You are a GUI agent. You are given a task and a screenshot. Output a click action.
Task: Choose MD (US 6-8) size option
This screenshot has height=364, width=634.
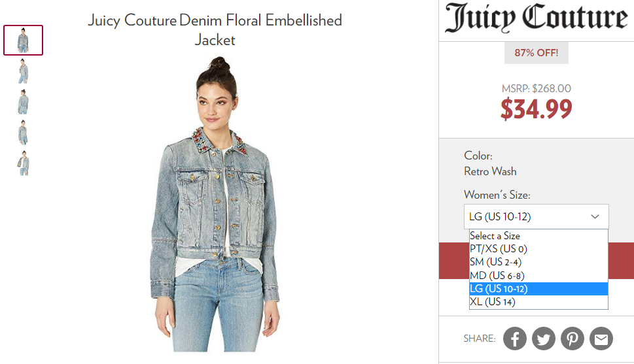(x=538, y=276)
